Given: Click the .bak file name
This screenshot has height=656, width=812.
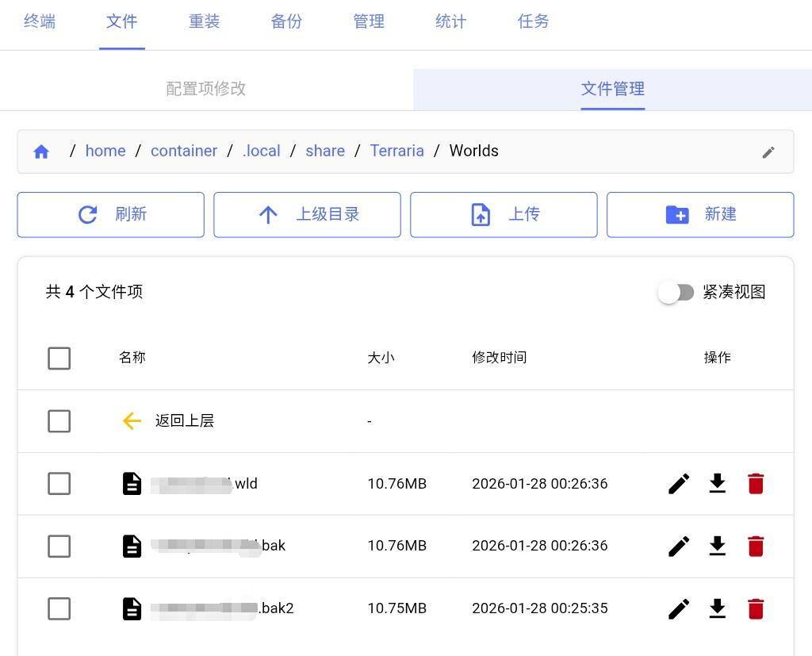Looking at the screenshot, I should 218,547.
